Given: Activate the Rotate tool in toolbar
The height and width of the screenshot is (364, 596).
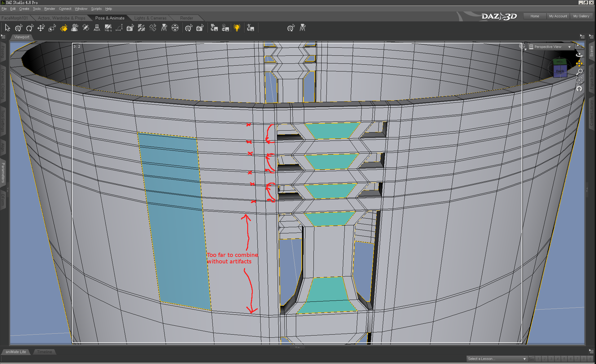Looking at the screenshot, I should (x=30, y=28).
